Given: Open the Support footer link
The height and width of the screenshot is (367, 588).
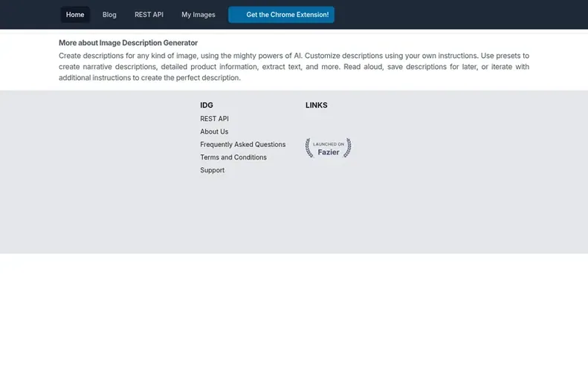Looking at the screenshot, I should click(x=213, y=170).
